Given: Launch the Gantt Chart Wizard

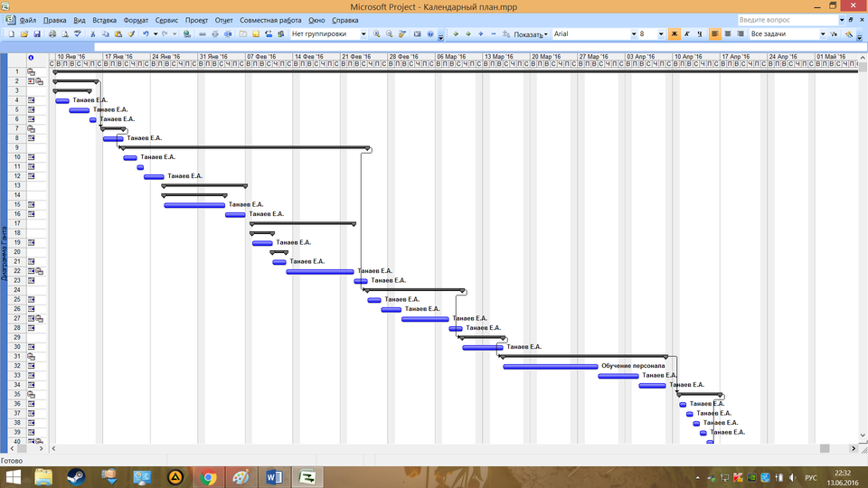Looking at the screenshot, I should 849,34.
